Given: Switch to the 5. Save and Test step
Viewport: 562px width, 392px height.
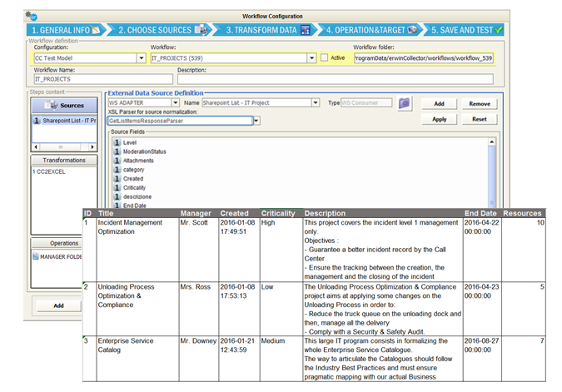Looking at the screenshot, I should (466, 30).
